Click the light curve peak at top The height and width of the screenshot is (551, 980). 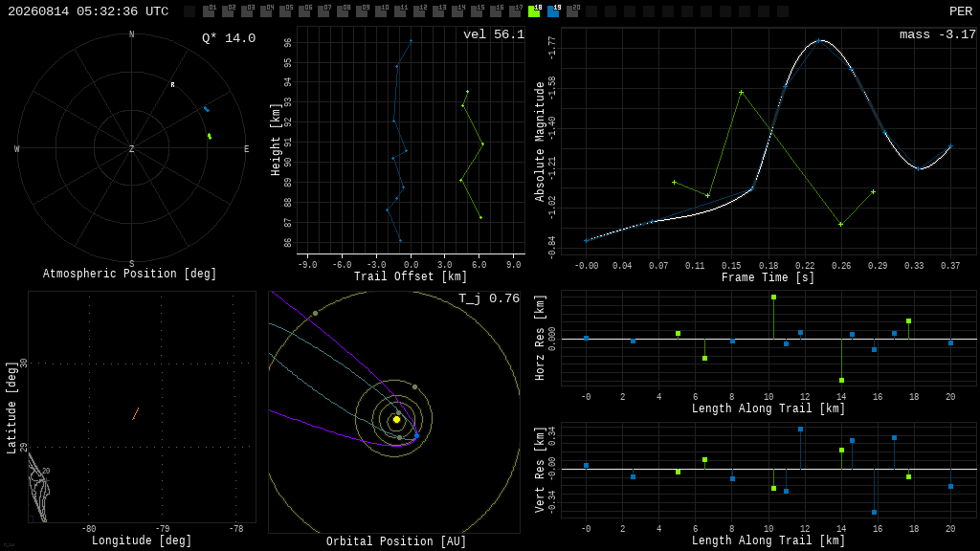(819, 40)
